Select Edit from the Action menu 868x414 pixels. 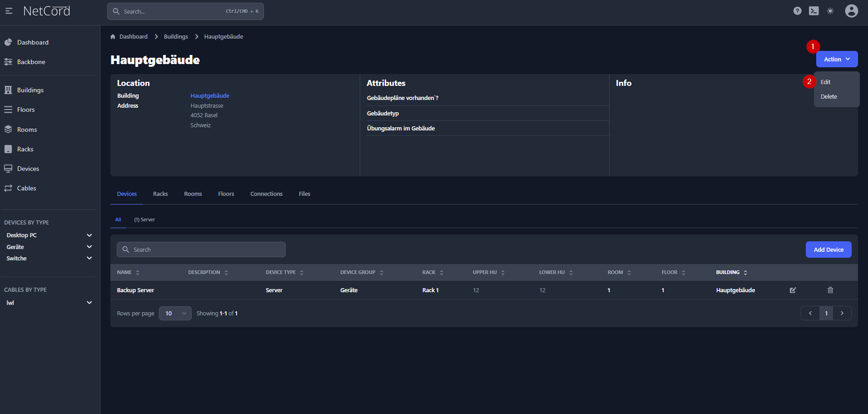tap(825, 82)
